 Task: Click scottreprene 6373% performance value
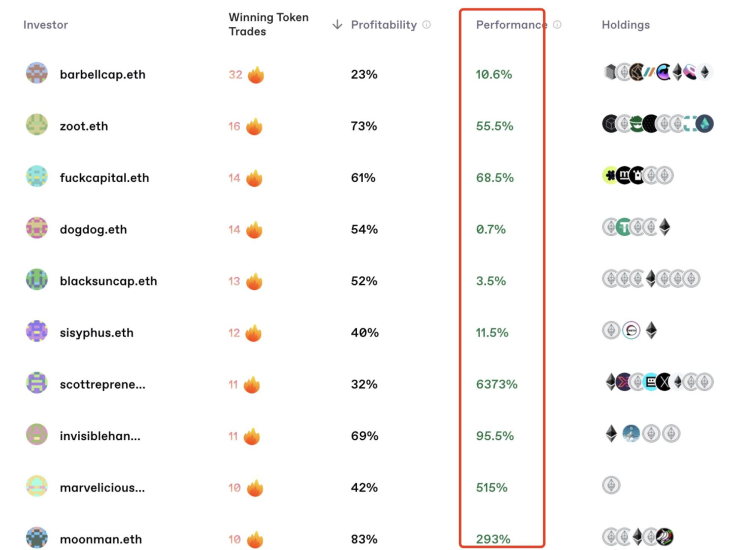click(x=497, y=384)
